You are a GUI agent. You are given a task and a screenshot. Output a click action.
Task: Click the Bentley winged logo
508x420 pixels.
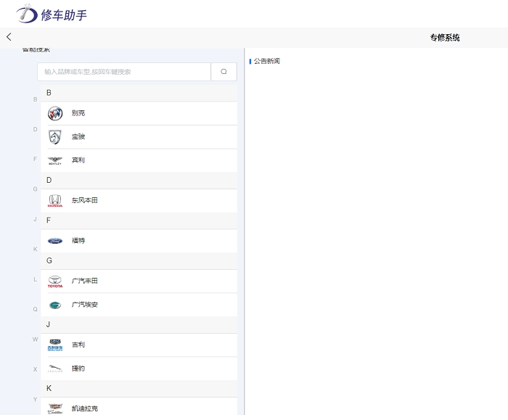click(x=55, y=160)
